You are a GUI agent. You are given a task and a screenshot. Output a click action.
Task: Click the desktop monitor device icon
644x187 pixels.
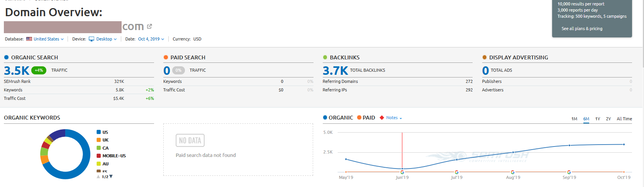coord(92,39)
